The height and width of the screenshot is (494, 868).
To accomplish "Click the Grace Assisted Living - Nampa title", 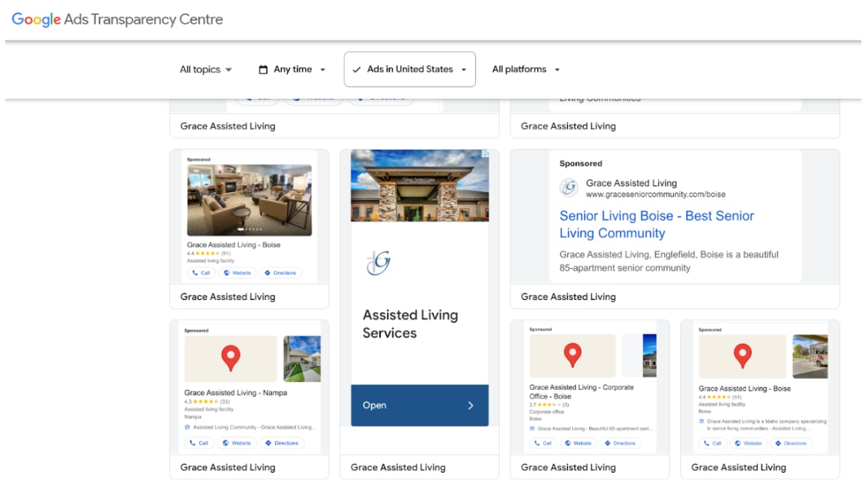I will 236,392.
